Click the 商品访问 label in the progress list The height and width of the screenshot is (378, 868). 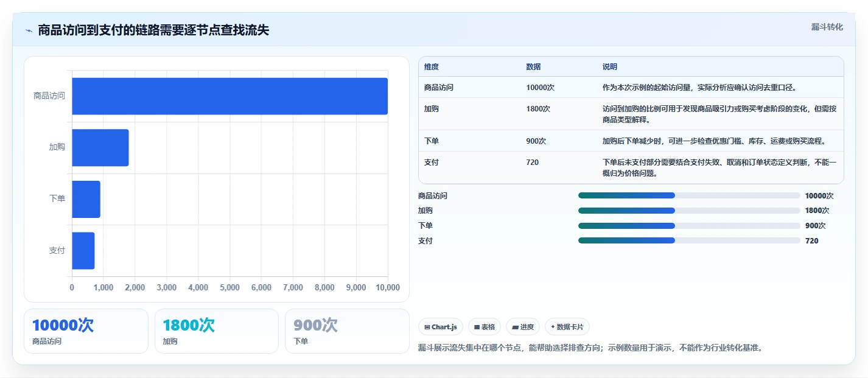point(433,196)
